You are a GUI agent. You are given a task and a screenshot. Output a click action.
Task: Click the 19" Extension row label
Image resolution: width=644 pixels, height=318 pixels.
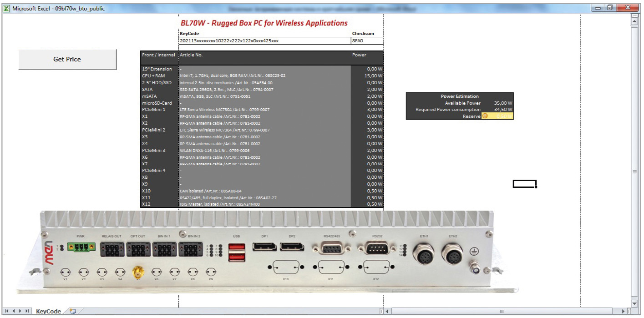coord(157,69)
